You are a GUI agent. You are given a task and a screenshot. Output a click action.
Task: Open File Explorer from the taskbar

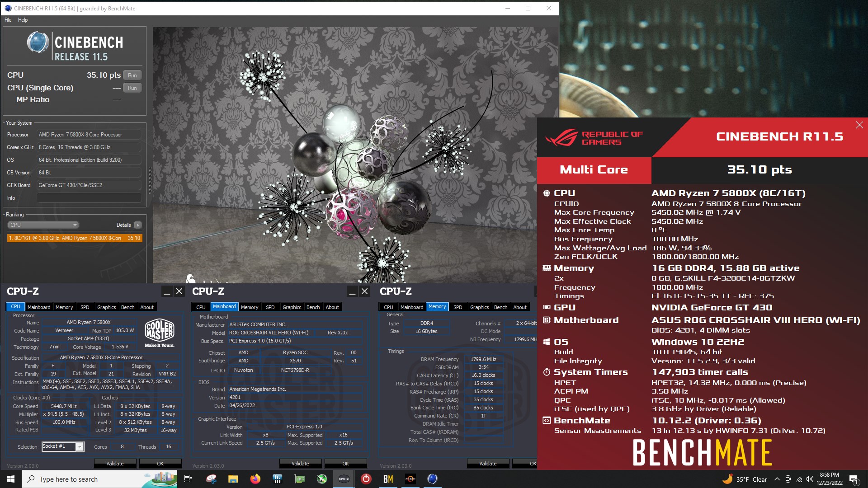tap(233, 479)
